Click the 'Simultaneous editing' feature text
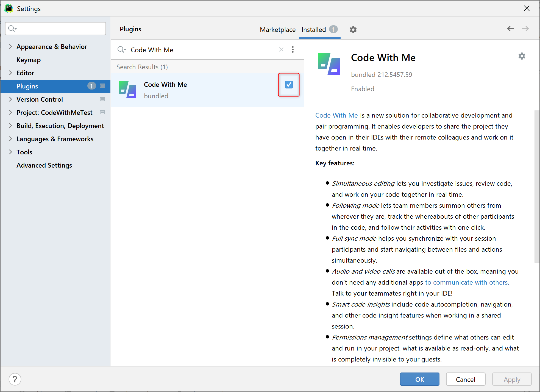Image resolution: width=540 pixels, height=392 pixels. [363, 184]
